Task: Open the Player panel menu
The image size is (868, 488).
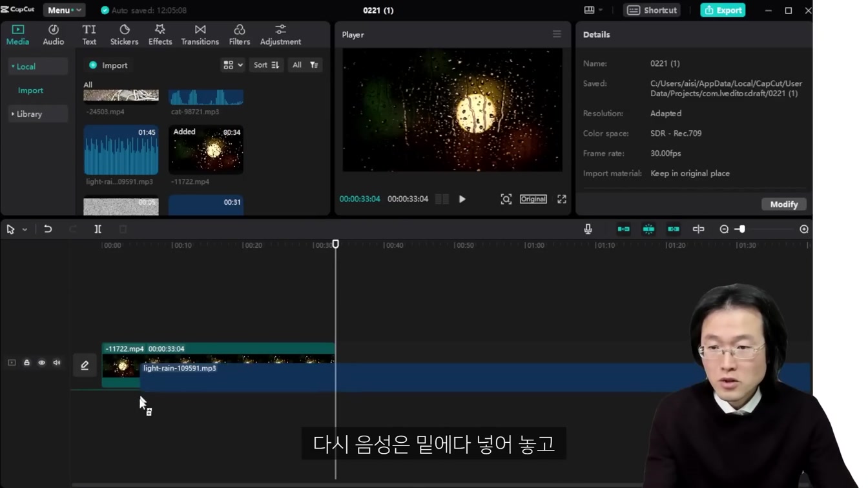Action: (x=557, y=34)
